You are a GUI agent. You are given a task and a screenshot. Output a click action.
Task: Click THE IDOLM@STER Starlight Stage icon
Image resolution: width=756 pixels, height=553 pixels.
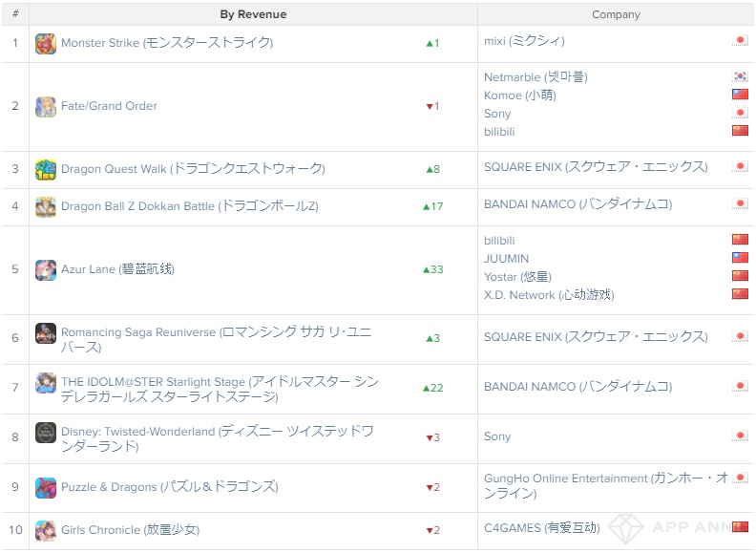(45, 383)
